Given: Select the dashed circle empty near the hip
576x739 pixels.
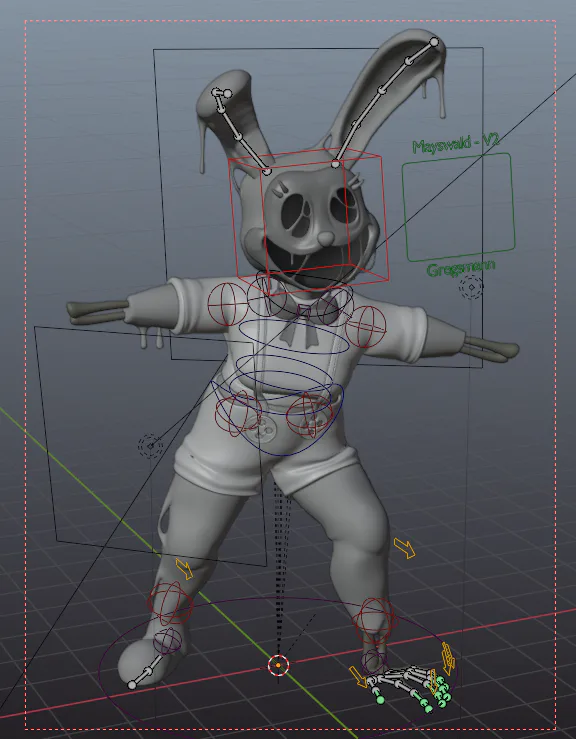Looking at the screenshot, I should (x=150, y=446).
